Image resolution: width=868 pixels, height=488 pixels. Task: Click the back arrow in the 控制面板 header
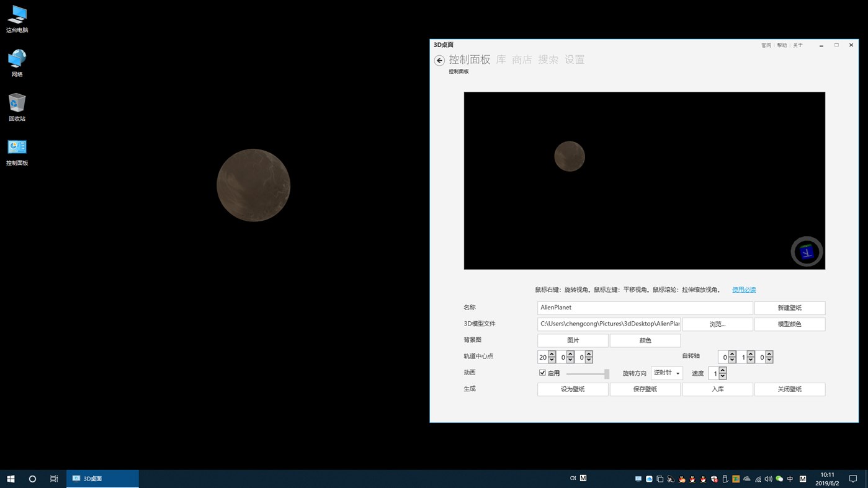click(439, 60)
